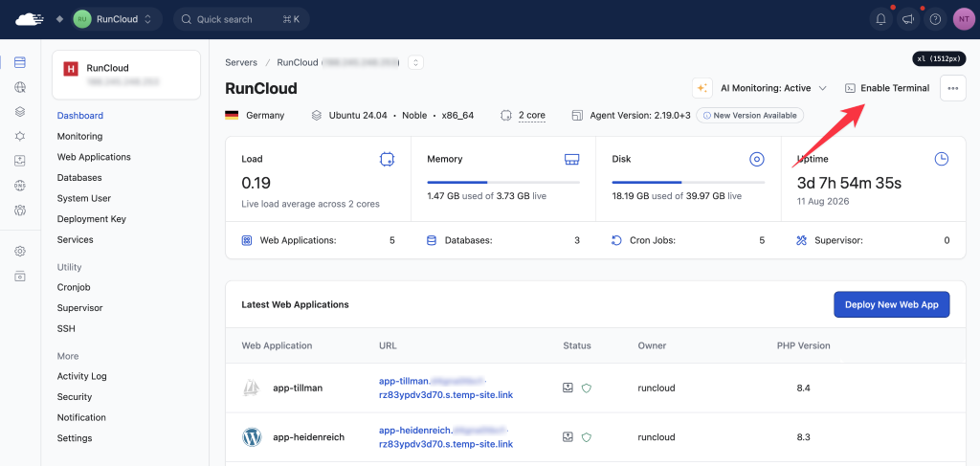Screen dimensions: 980x466
Task: Open the announcements megaphone icon
Action: (908, 19)
